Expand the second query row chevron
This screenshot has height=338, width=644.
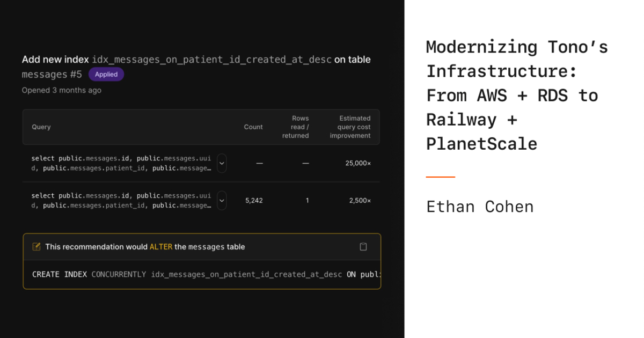(x=222, y=201)
